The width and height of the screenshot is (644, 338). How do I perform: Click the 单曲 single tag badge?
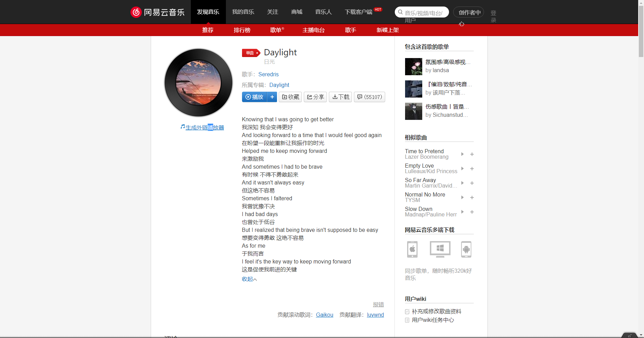tap(251, 53)
